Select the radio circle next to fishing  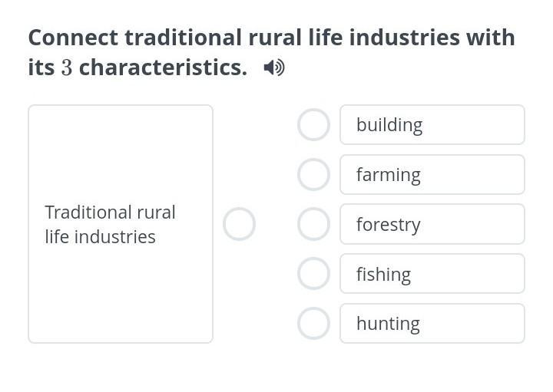[313, 274]
